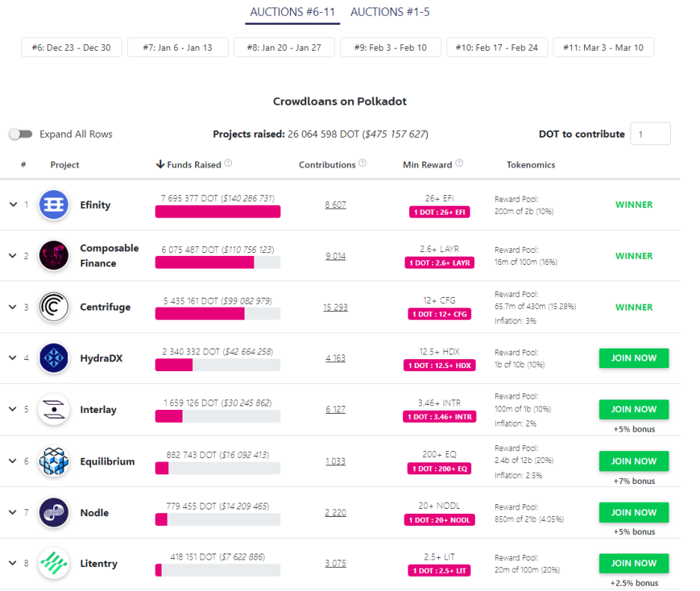Click the Nodle project logo
Screen dimensions: 700x591
click(x=54, y=512)
